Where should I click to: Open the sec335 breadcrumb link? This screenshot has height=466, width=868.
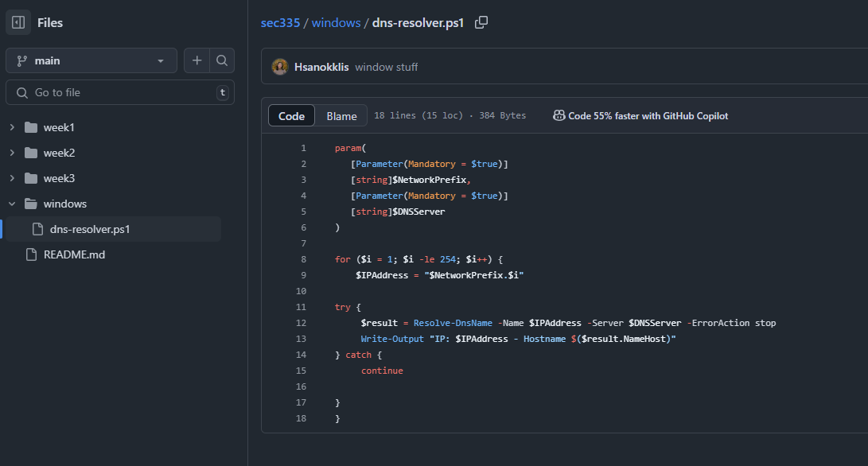280,23
